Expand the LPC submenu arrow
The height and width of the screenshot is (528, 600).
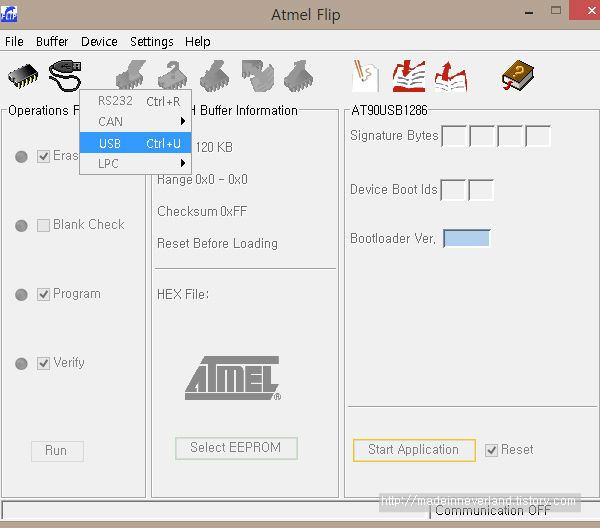coord(183,163)
